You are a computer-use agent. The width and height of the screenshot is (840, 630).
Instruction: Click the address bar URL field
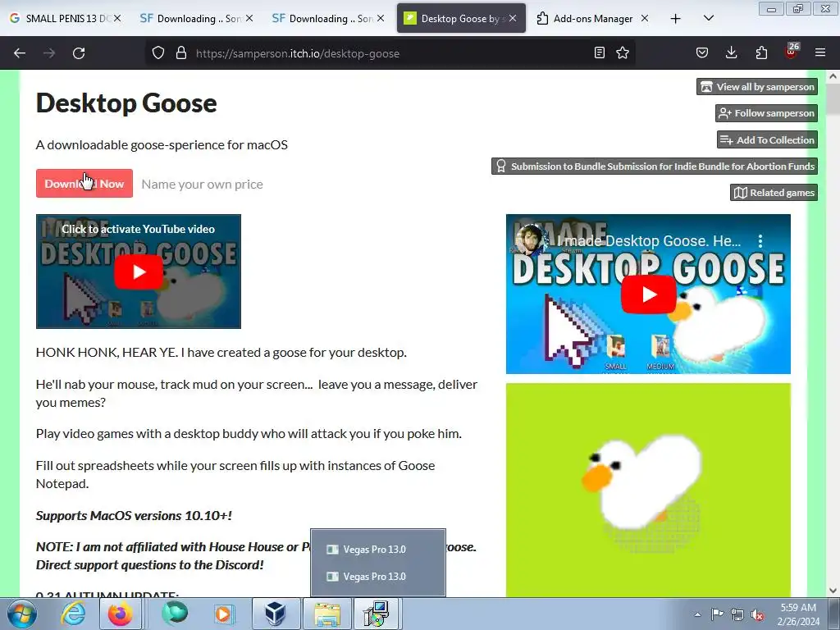pos(388,53)
